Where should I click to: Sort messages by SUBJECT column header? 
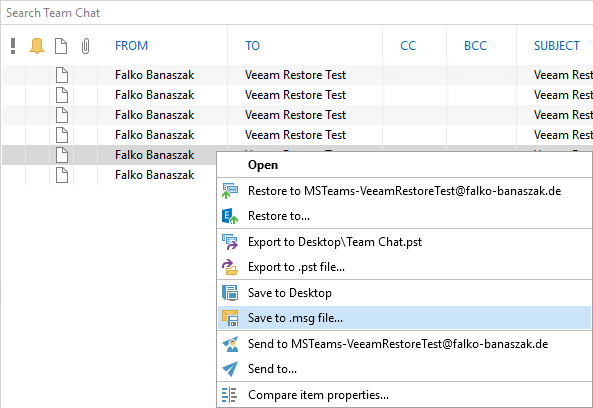click(557, 46)
